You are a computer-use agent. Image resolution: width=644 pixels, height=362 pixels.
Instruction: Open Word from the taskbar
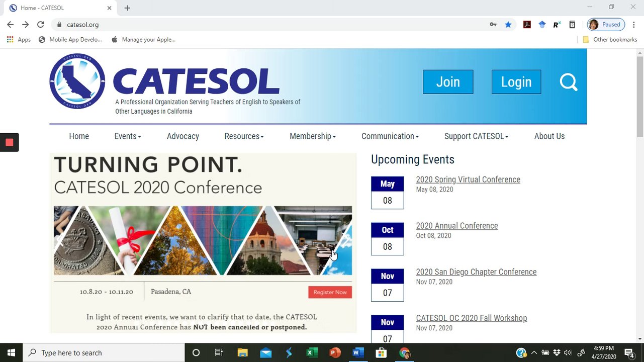point(358,352)
